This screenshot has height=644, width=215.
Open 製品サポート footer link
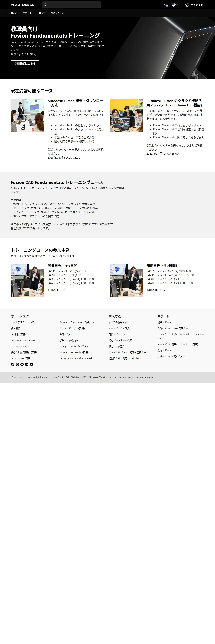click(x=164, y=323)
